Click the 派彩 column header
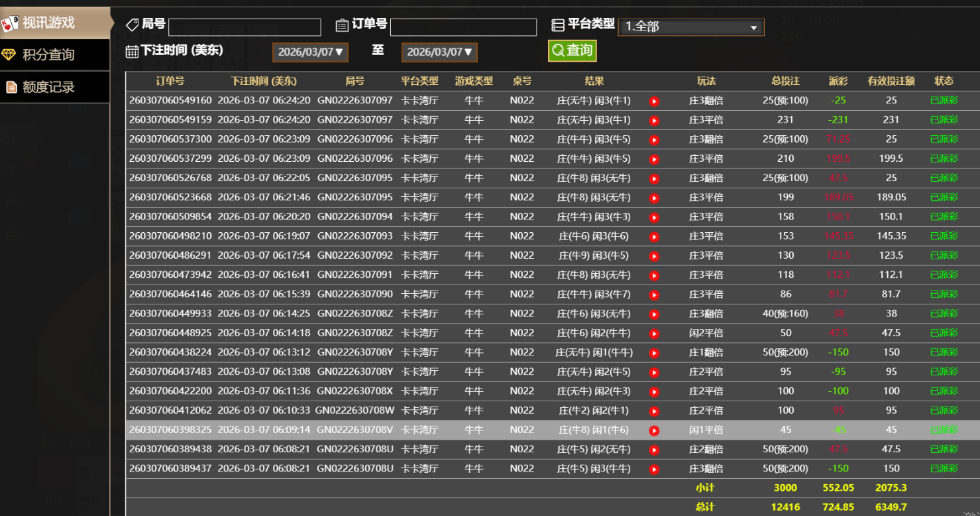The width and height of the screenshot is (980, 516). [838, 81]
